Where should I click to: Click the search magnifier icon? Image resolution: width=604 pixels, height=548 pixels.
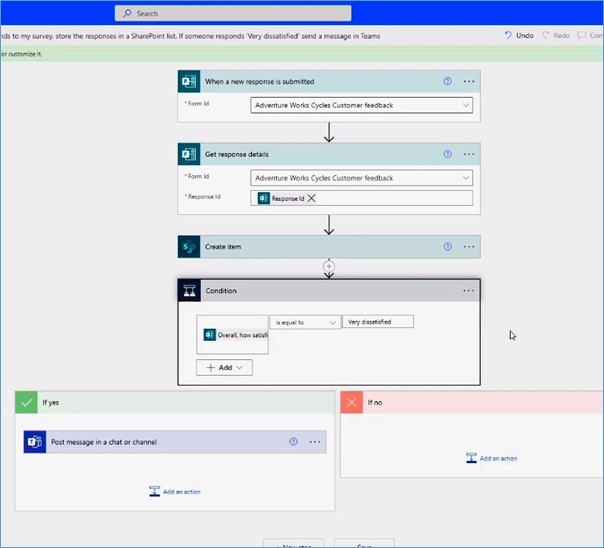pyautogui.click(x=127, y=13)
